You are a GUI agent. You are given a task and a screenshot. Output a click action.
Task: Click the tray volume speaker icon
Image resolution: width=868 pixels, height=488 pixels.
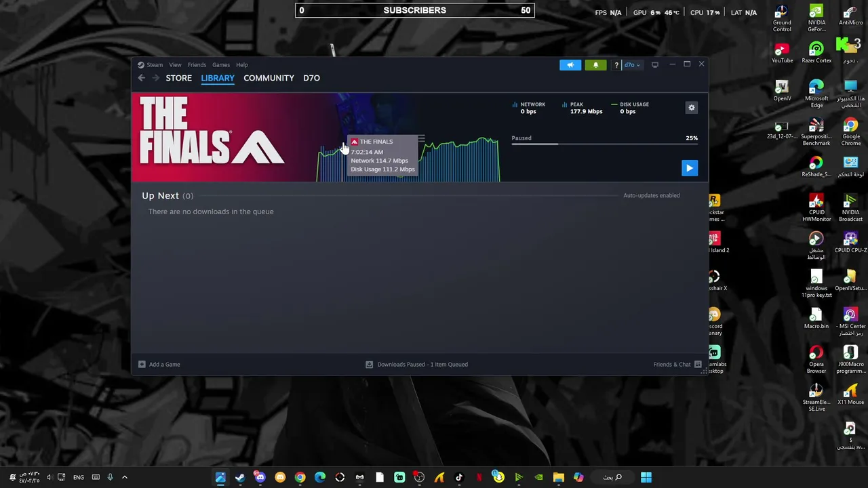[x=49, y=477]
